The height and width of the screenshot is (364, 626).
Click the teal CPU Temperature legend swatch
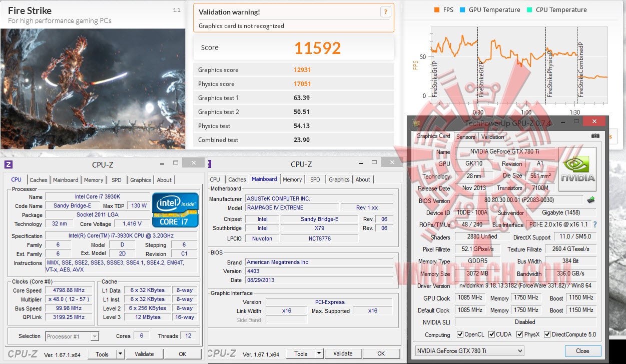[x=530, y=10]
